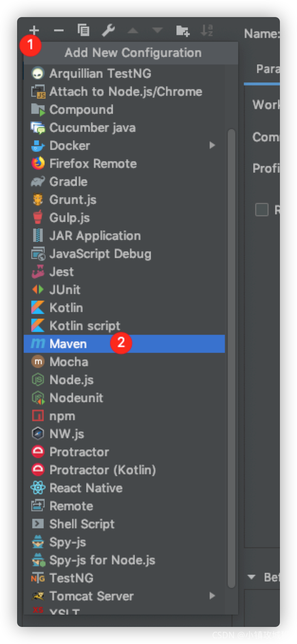Viewport: 297px width, 644px height.
Task: Expand the Docker submenu arrow
Action: pos(212,145)
